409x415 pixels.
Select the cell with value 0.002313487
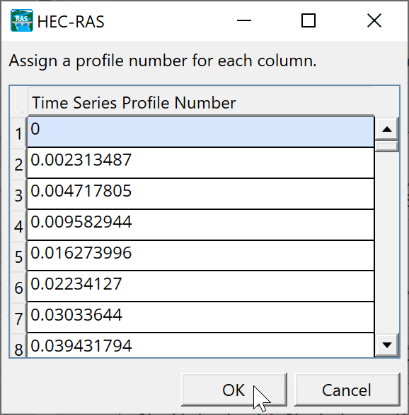pyautogui.click(x=201, y=163)
